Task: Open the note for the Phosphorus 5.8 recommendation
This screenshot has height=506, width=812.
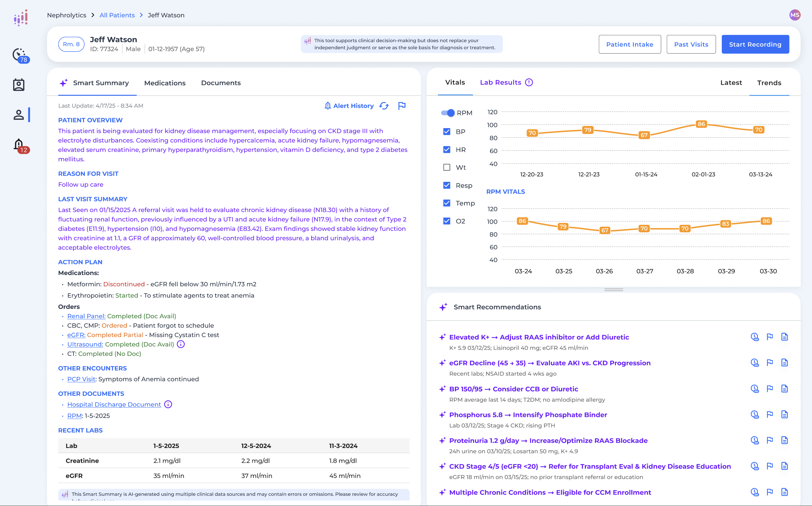Action: (785, 414)
